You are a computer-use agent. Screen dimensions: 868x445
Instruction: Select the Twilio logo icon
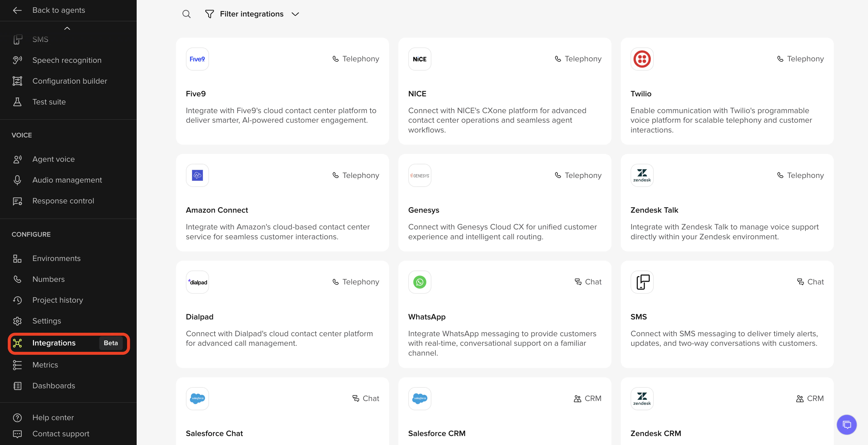coord(642,59)
